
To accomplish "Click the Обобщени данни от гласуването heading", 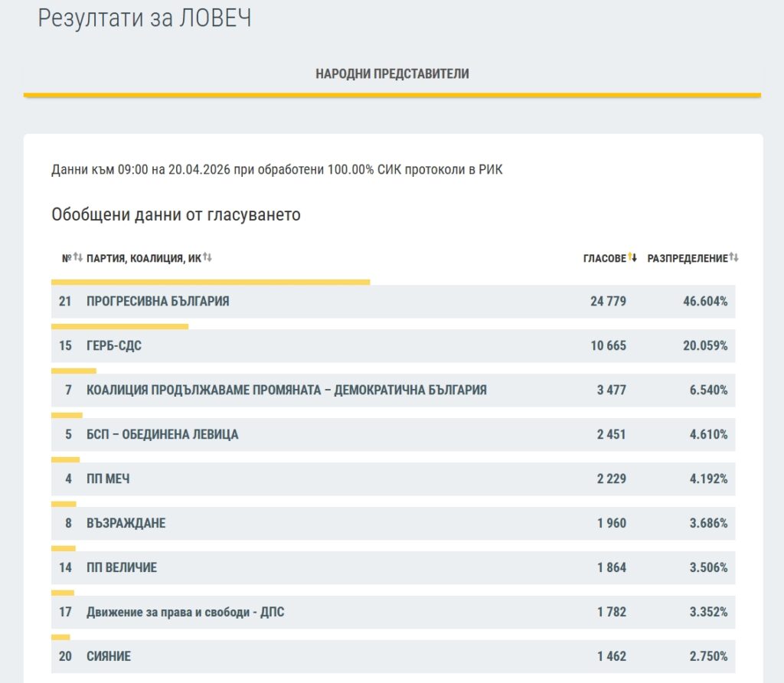I will tap(176, 215).
